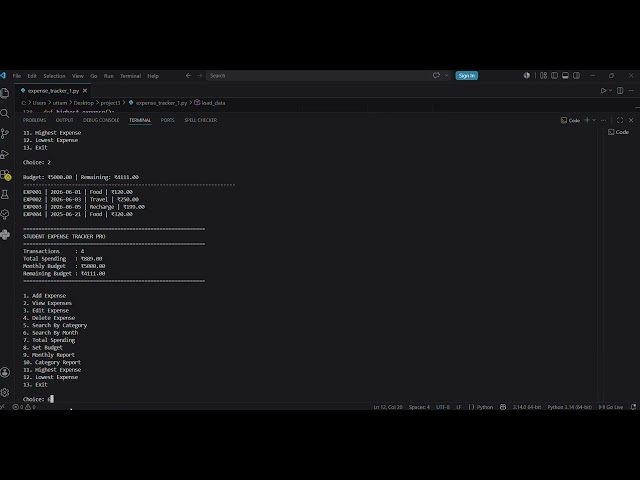Open the Source Control view
Image resolution: width=640 pixels, height=480 pixels.
(x=5, y=133)
